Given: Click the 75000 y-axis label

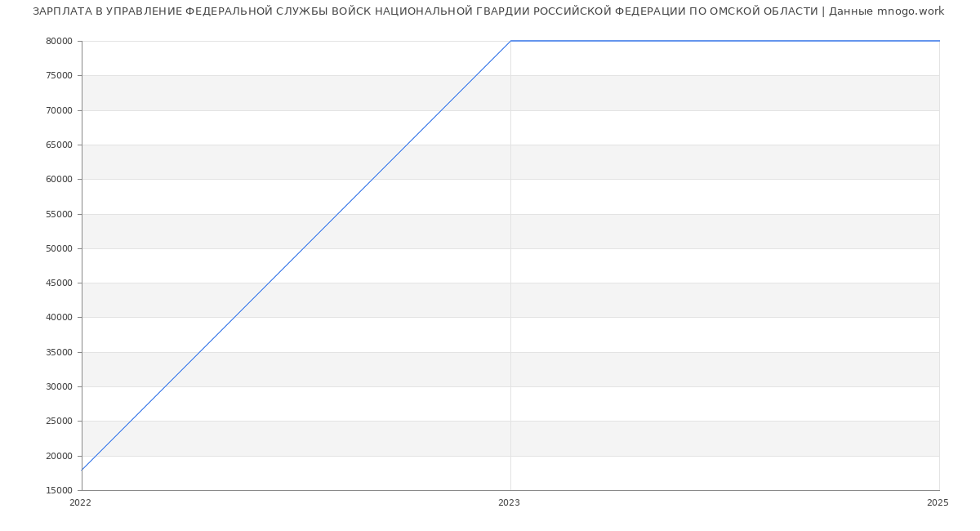Looking at the screenshot, I should [59, 76].
